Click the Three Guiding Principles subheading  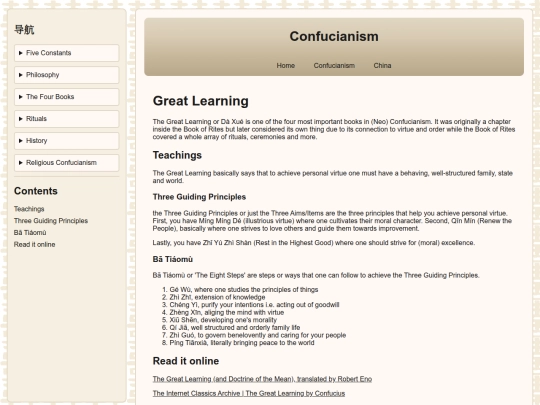tap(199, 197)
